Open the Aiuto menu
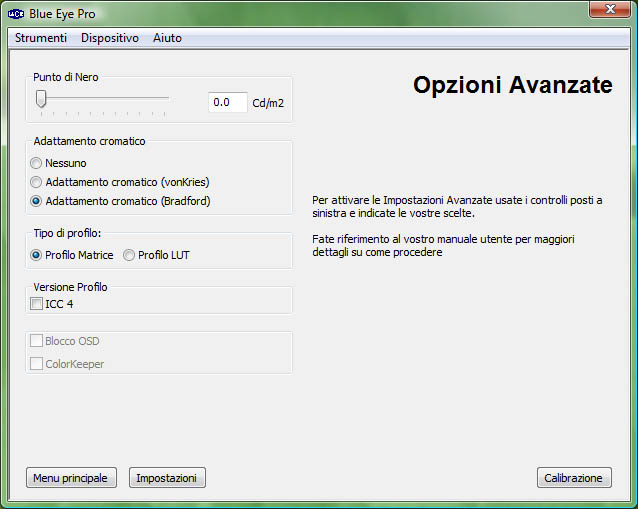Viewport: 638px width, 509px height. pyautogui.click(x=167, y=38)
